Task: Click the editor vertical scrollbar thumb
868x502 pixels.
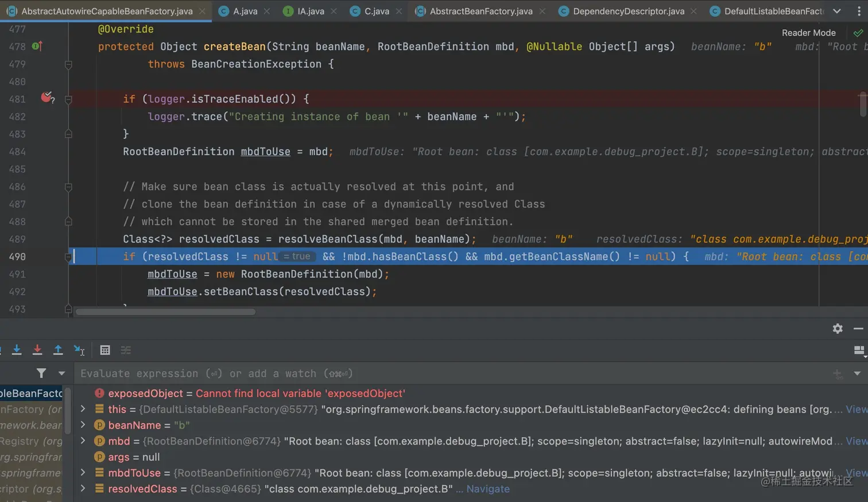Action: tap(862, 104)
